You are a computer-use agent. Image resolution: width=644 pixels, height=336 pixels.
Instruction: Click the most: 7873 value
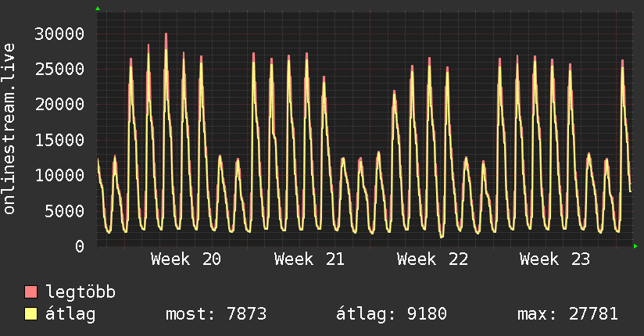(x=216, y=314)
